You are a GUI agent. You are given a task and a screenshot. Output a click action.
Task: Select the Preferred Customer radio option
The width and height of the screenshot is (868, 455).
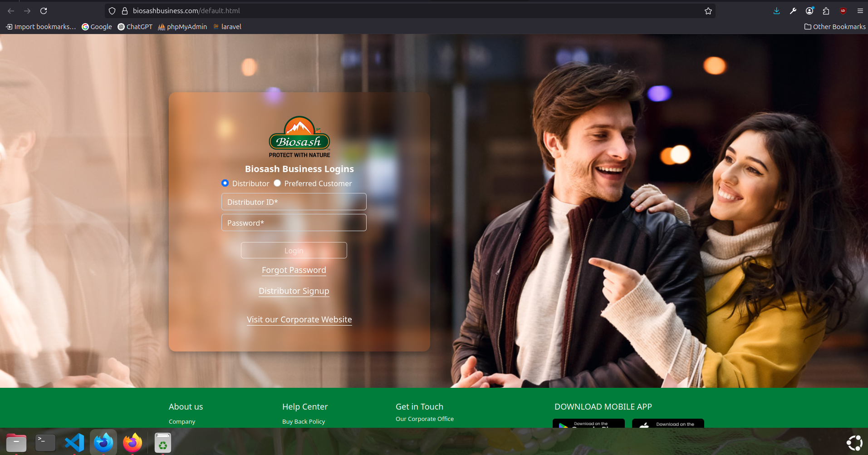(277, 183)
